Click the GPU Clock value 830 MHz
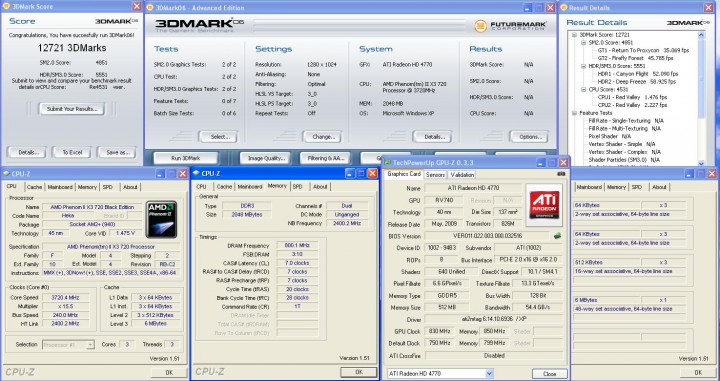Screen dimensions: 720x381 [x=440, y=331]
